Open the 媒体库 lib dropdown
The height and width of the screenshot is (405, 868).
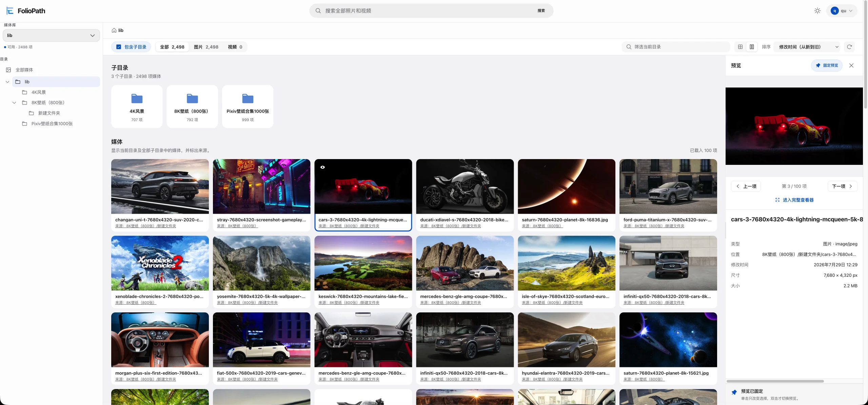pos(51,36)
